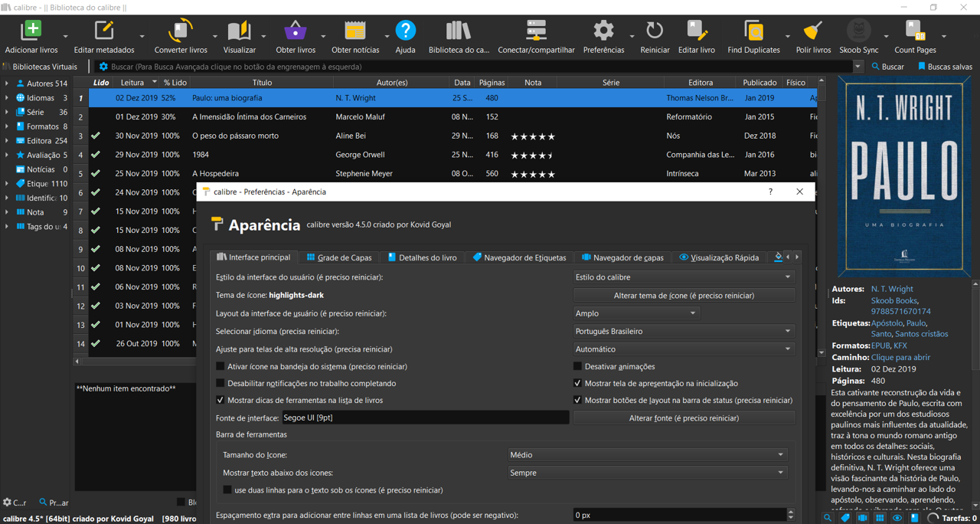Toggle the cover grid icon in status bar
Screen dimensions: 980x524
[x=880, y=518]
